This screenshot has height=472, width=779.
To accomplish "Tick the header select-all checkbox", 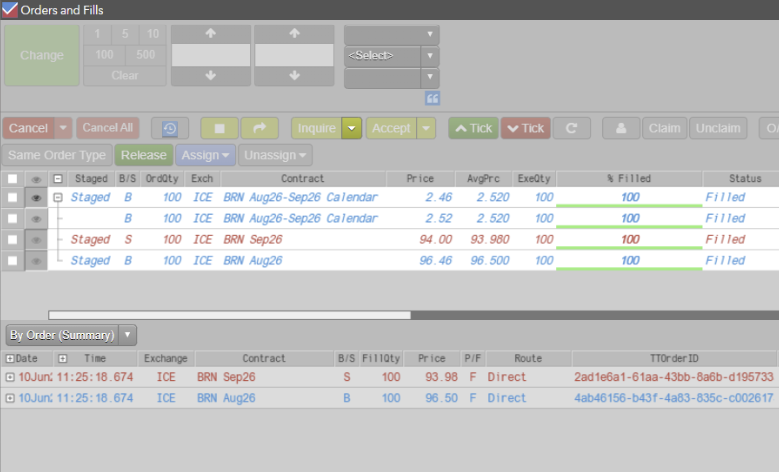I will click(12, 178).
